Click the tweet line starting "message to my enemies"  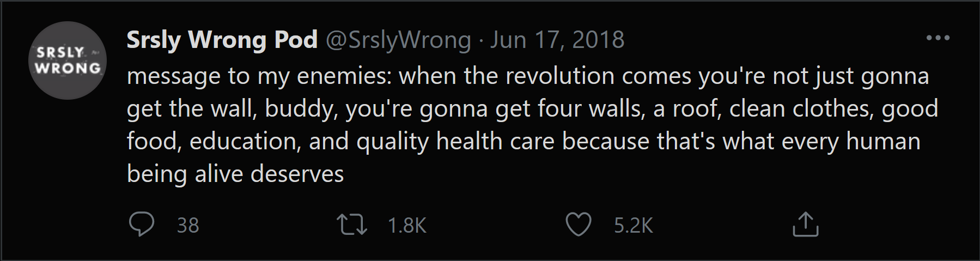(527, 76)
